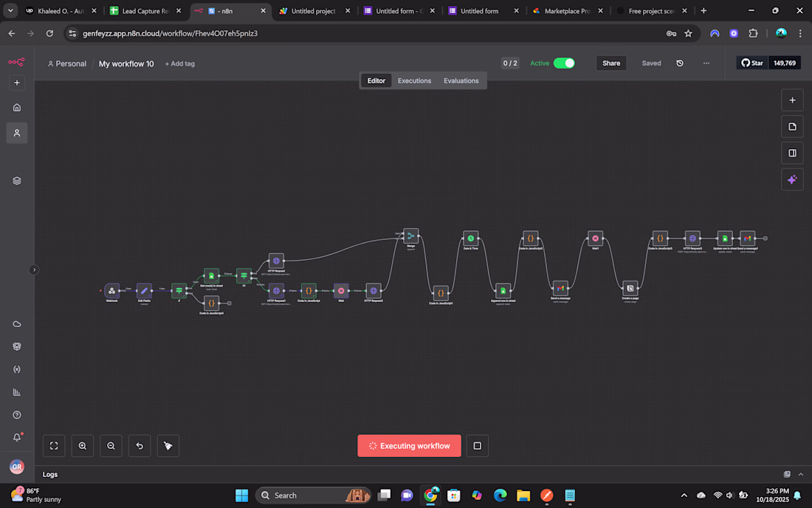The width and height of the screenshot is (812, 508).
Task: Star n8n on GitHub
Action: [x=752, y=63]
